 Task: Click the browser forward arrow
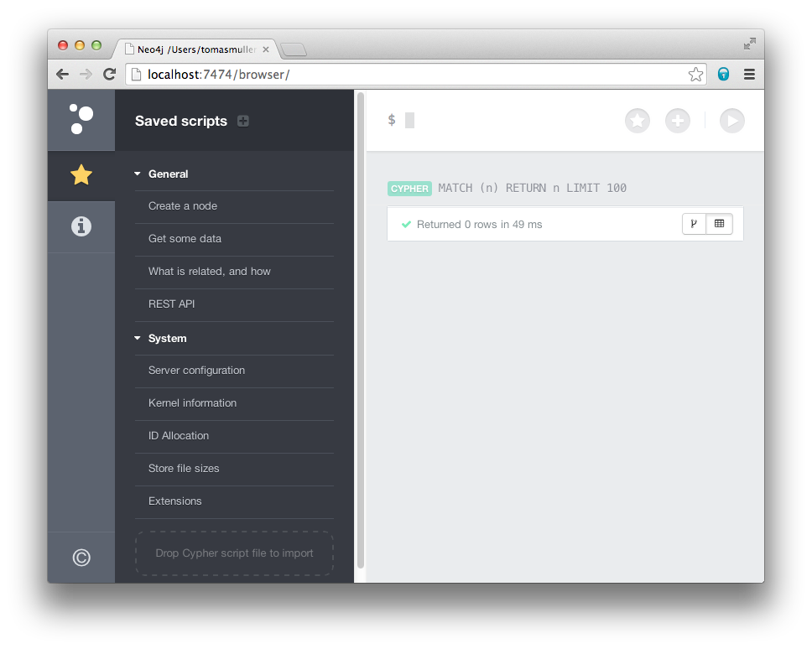coord(86,75)
